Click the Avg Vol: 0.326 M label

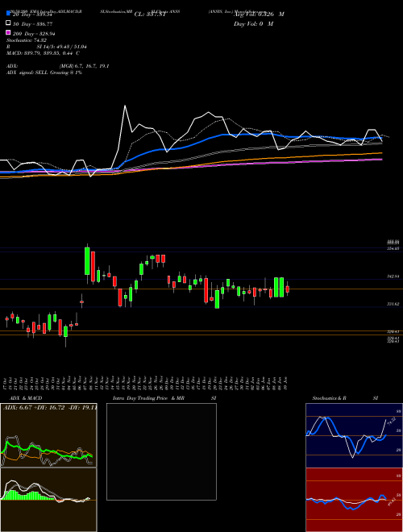259,15
